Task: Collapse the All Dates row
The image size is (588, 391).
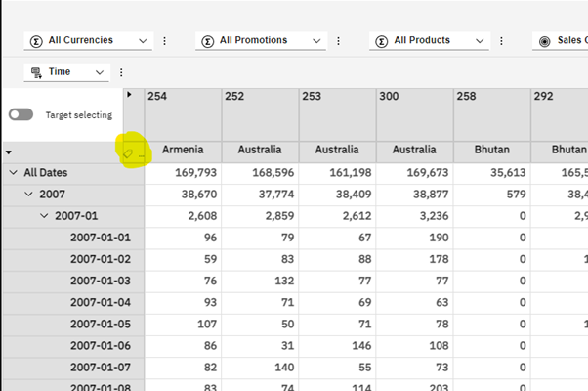Action: (x=13, y=173)
